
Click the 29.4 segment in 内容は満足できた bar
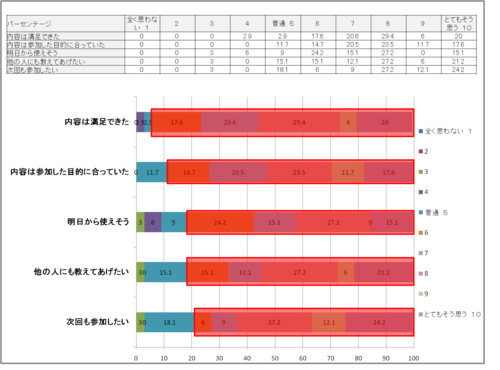[299, 122]
